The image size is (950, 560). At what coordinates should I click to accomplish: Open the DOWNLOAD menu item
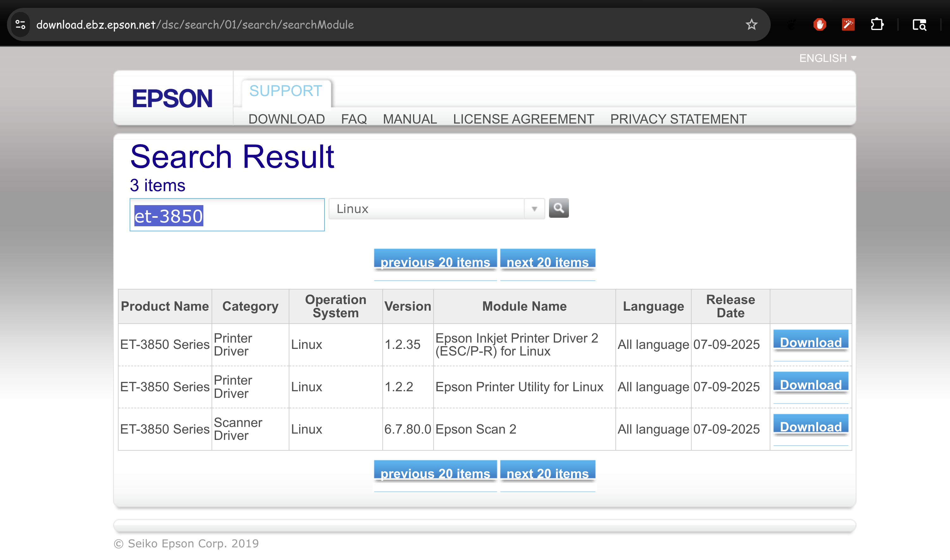(287, 119)
